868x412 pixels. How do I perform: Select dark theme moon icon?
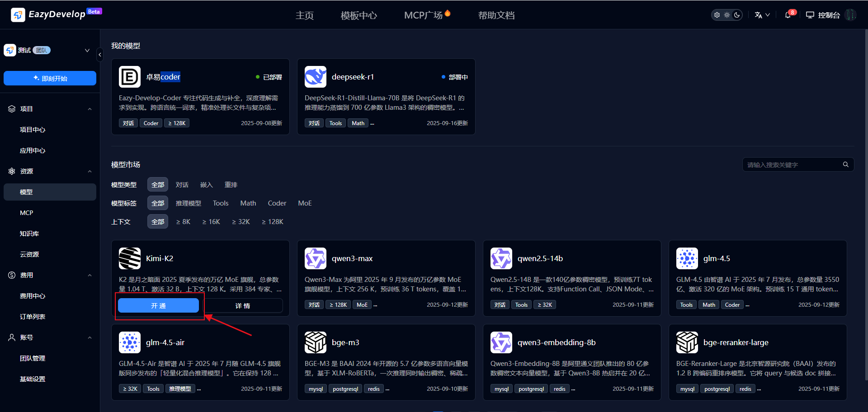point(737,15)
